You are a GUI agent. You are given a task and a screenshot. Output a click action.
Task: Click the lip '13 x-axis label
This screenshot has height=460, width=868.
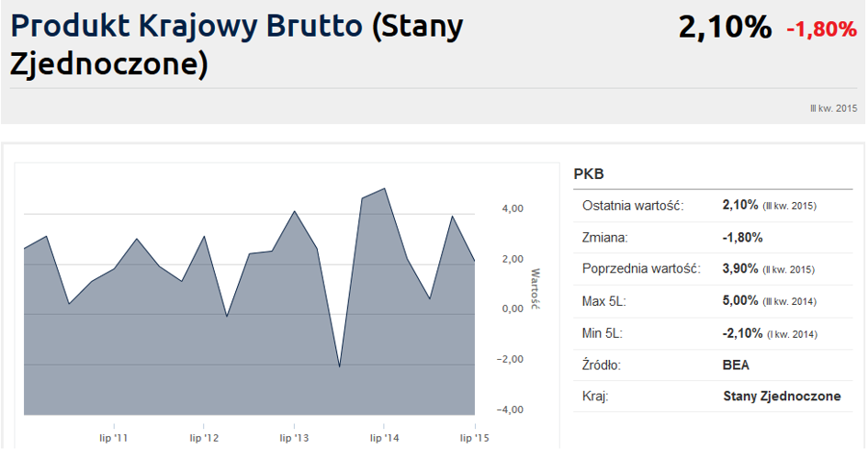click(294, 439)
